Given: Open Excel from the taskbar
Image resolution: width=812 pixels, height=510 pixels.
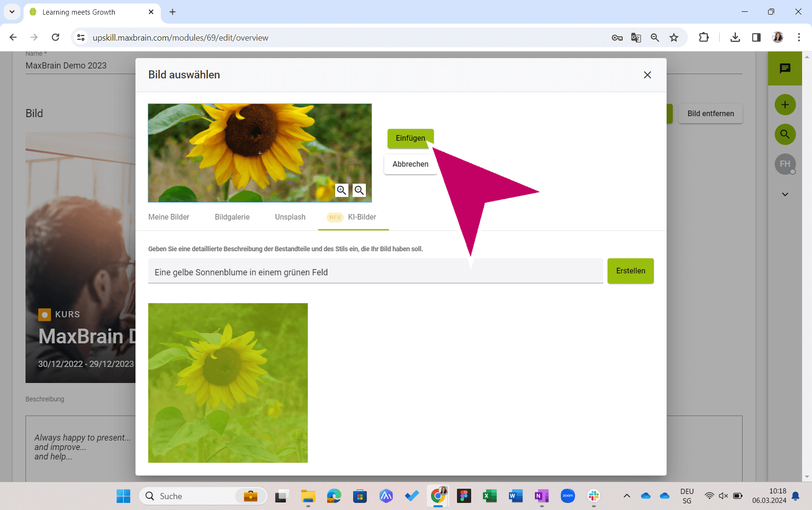Looking at the screenshot, I should [490, 496].
